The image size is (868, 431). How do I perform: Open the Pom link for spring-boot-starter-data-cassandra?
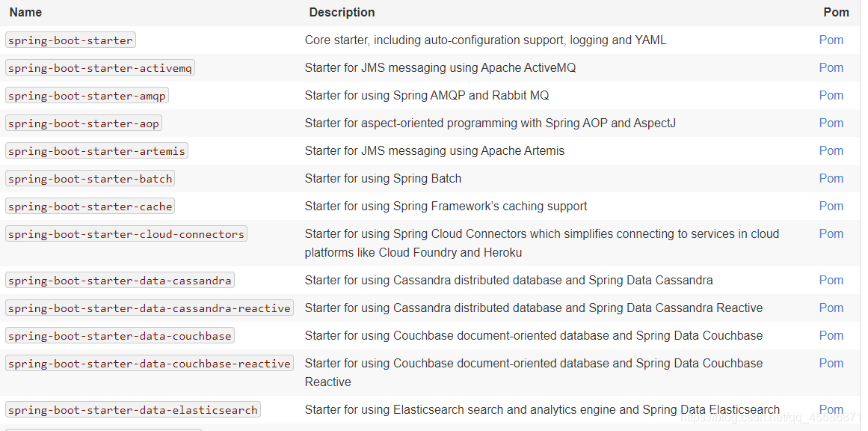point(831,281)
